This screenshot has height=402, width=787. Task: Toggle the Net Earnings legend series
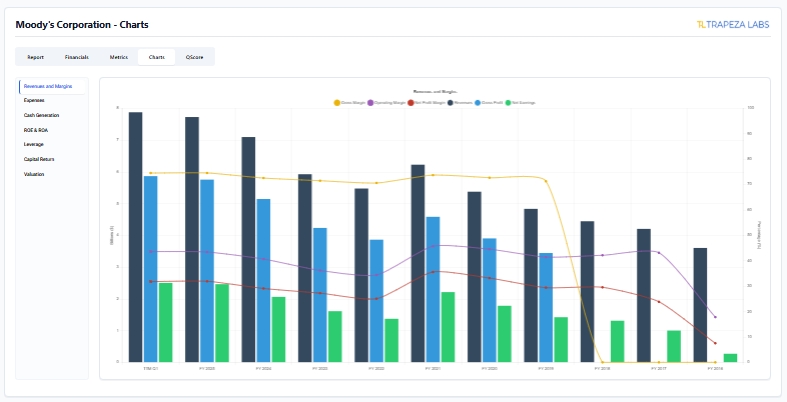point(520,103)
